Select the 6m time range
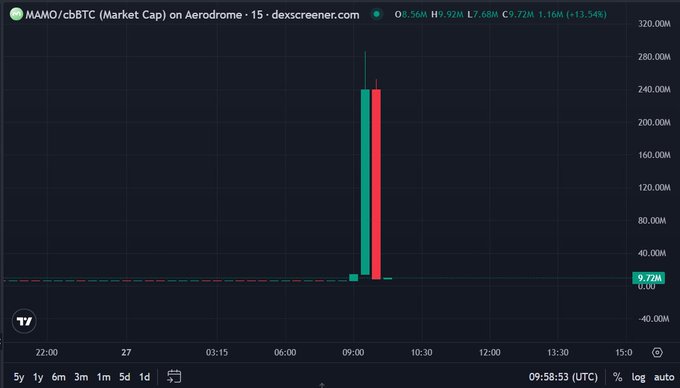The width and height of the screenshot is (680, 388). tap(59, 377)
